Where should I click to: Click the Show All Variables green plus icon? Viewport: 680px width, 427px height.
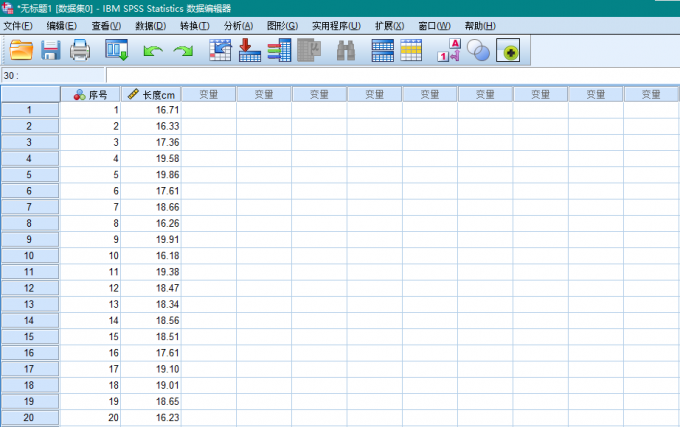(508, 49)
